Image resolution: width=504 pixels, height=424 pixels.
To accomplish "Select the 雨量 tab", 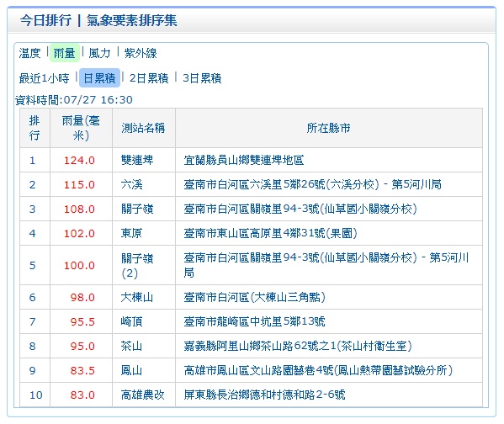I will pyautogui.click(x=64, y=53).
